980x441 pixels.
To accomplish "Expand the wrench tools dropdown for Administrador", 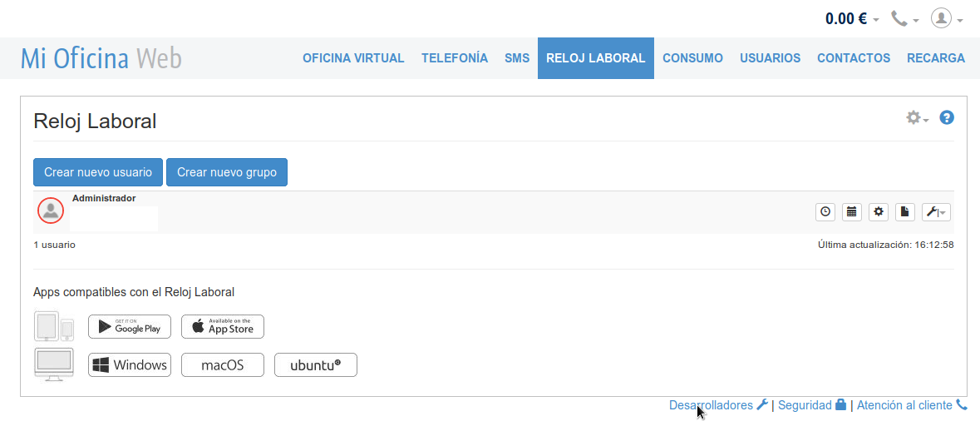I will click(936, 212).
